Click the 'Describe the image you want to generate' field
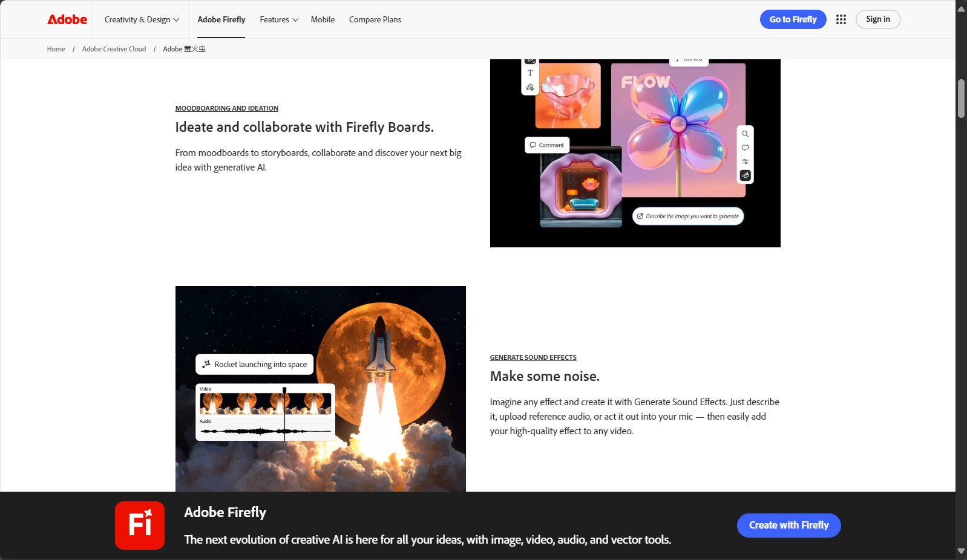 click(x=688, y=216)
